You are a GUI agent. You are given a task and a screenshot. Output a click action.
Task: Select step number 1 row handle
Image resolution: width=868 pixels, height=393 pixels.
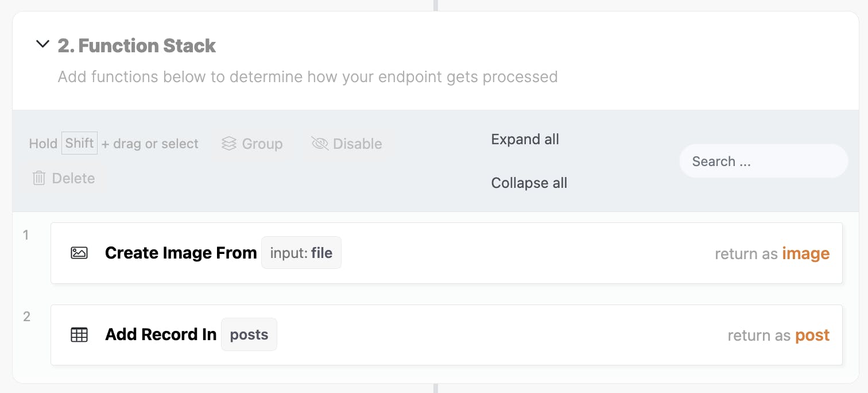[x=26, y=234]
